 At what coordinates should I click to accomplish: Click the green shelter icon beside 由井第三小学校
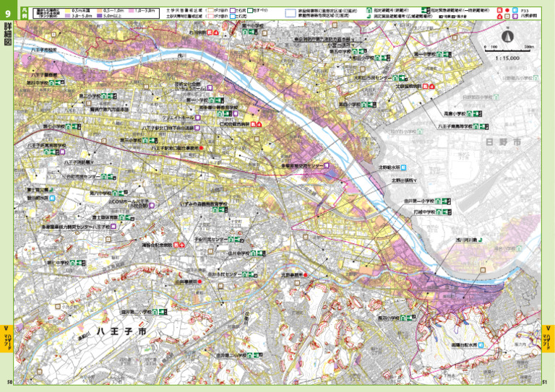pos(155,312)
